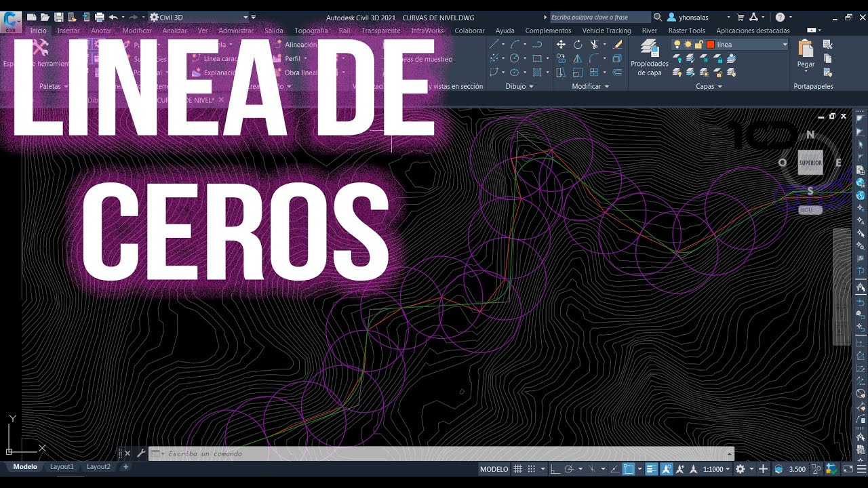This screenshot has width=868, height=488.
Task: Add new layout with plus button
Action: click(x=125, y=467)
